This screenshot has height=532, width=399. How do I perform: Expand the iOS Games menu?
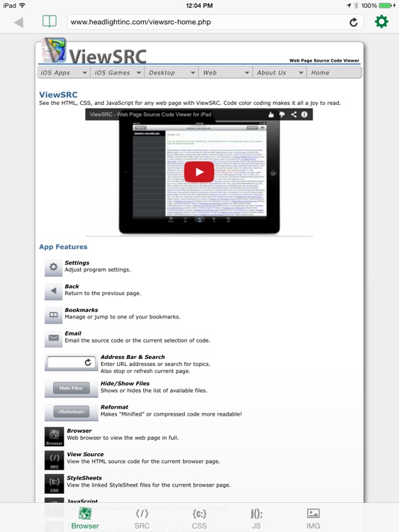click(118, 72)
